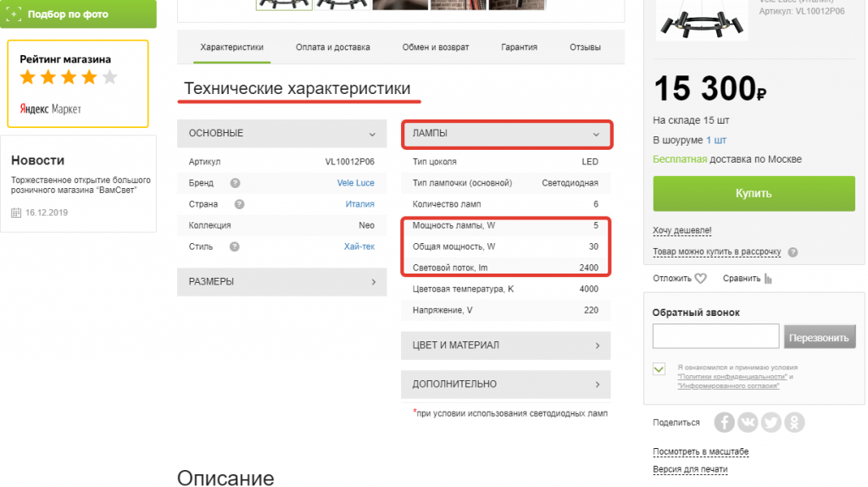Viewport: 868px width, 487px height.
Task: Share the product via VK icon
Action: [x=748, y=423]
